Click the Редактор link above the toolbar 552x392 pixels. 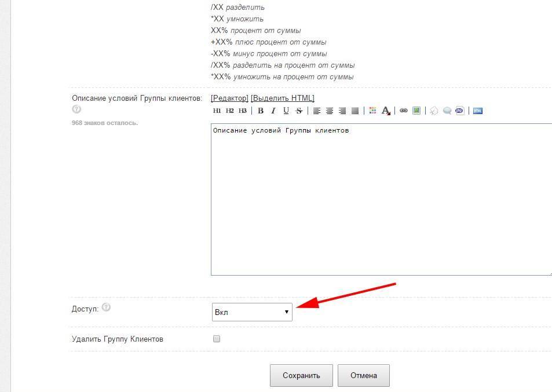229,98
